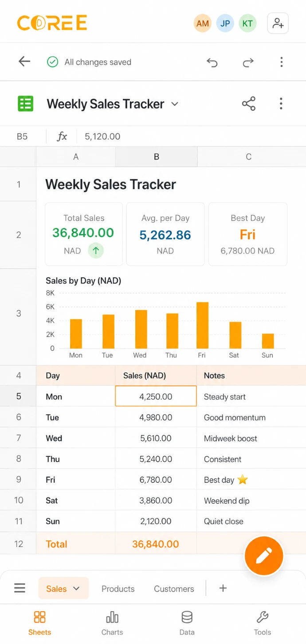Screen dimensions: 306x644
Task: Open the Charts bottom navigation tab
Action: click(x=112, y=623)
